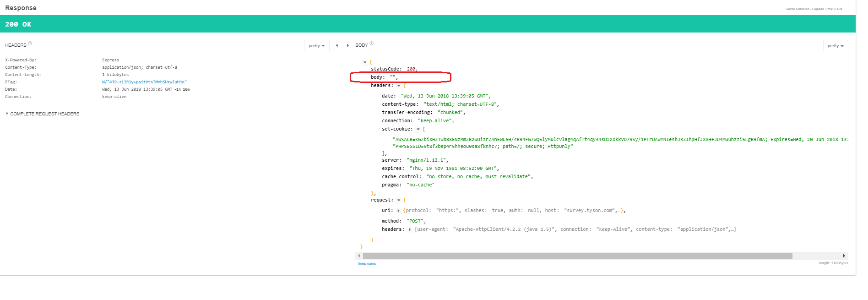Collapse the response headers JSON object
The width and height of the screenshot is (868, 300).
tap(399, 86)
